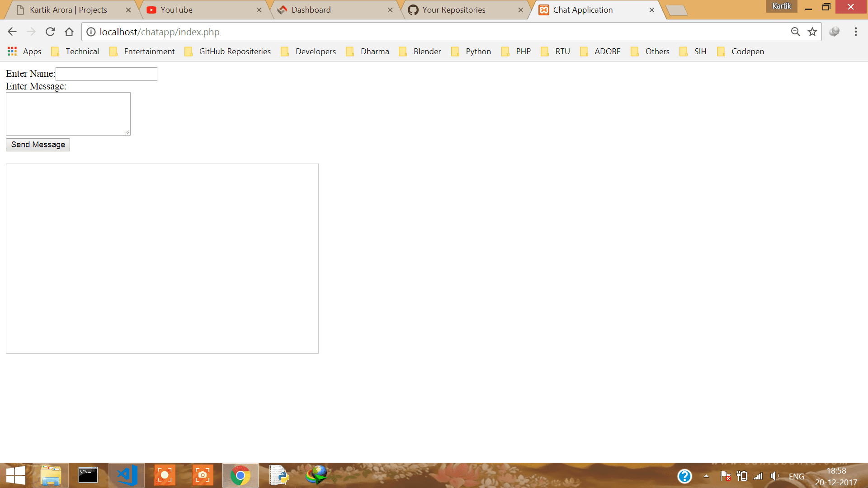Open the Python file icon in taskbar
The image size is (868, 488).
(278, 475)
